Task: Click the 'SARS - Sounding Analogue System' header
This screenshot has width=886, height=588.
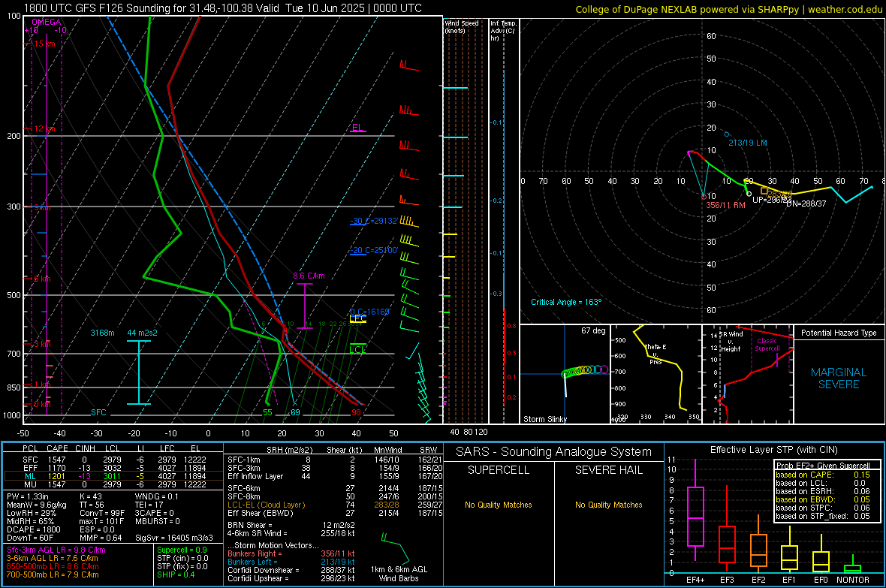Action: pyautogui.click(x=554, y=451)
